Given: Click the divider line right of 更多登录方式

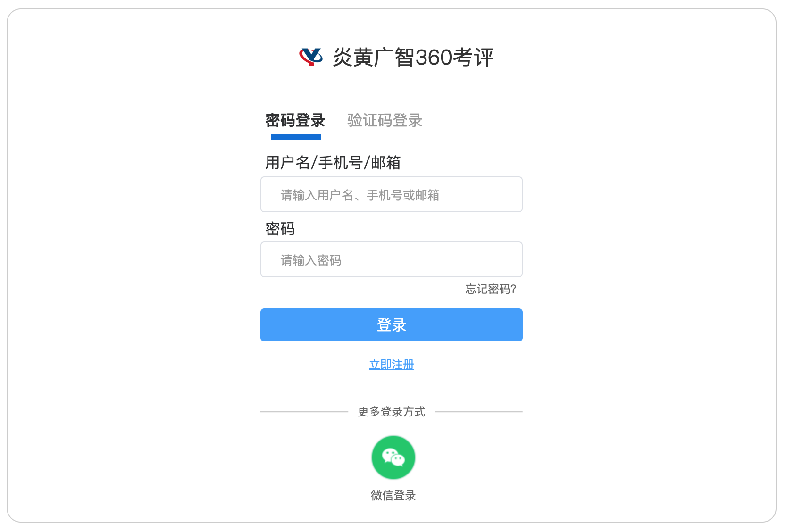Looking at the screenshot, I should (479, 412).
